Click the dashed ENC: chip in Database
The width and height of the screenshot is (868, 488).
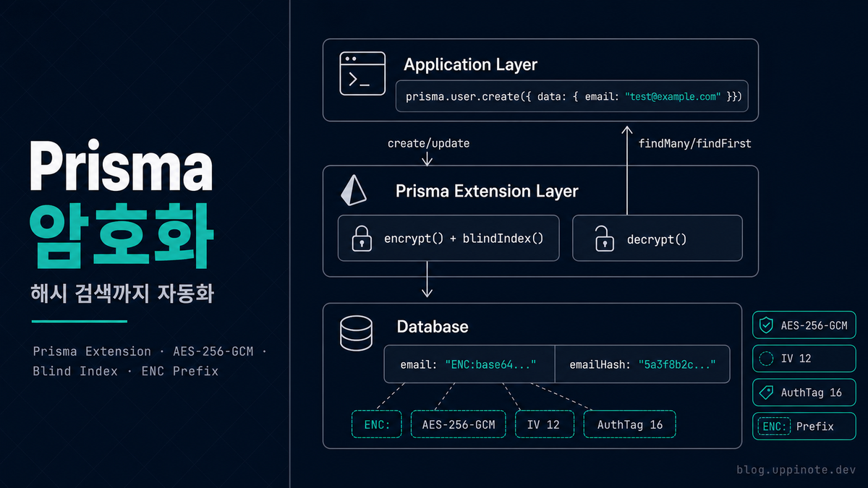(x=376, y=424)
